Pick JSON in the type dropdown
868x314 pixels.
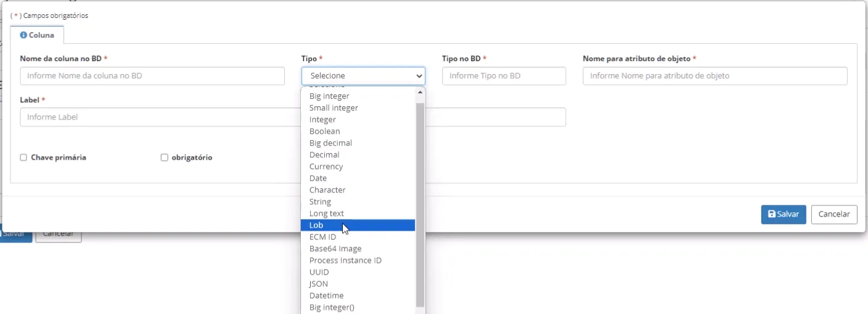coord(358,284)
